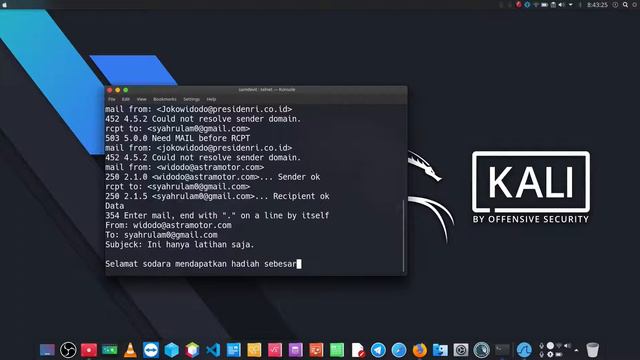Open the VLC media player cone icon

(130, 350)
